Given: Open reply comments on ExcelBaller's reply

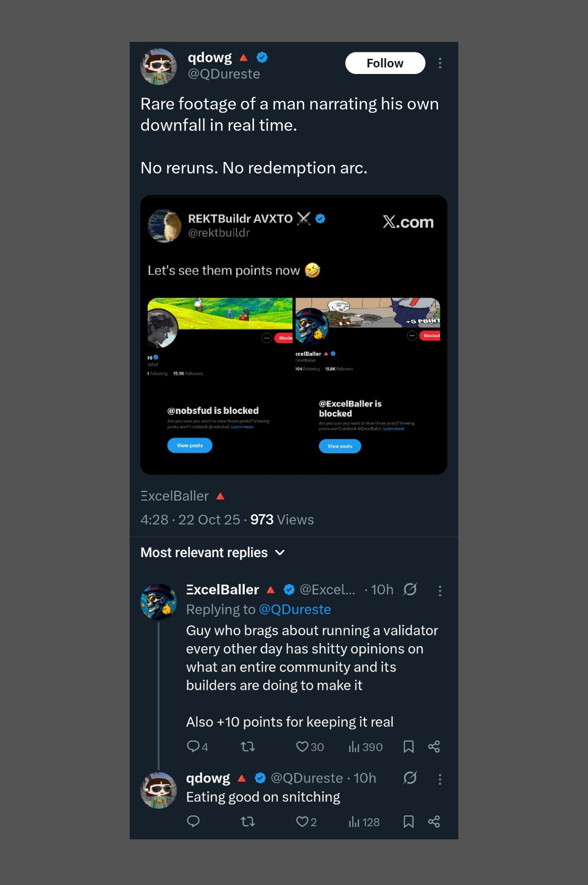Looking at the screenshot, I should (x=193, y=746).
